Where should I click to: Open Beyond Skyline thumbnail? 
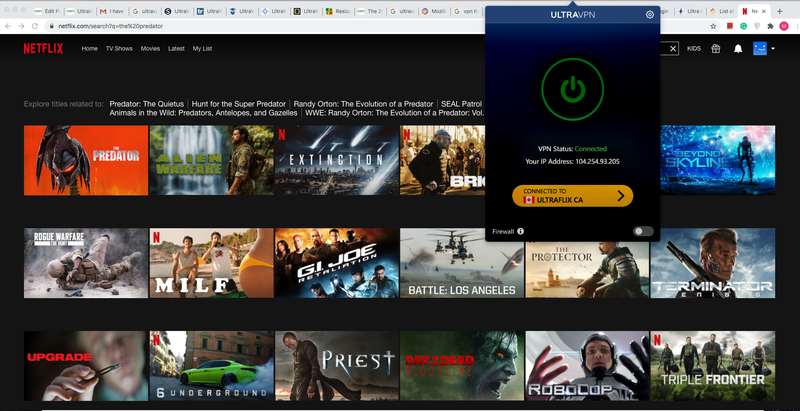pyautogui.click(x=718, y=160)
